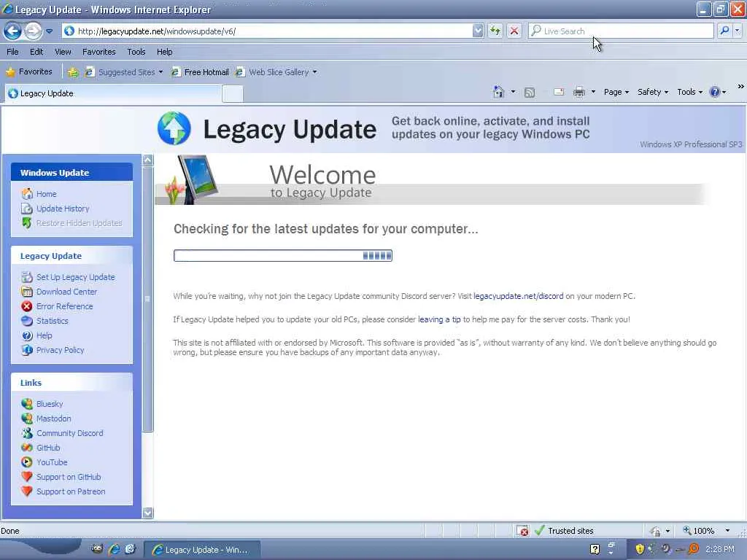Viewport: 747px width, 560px height.
Task: Open the View menu
Action: [x=63, y=52]
